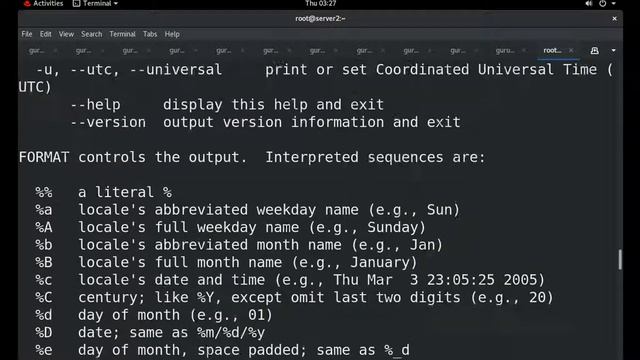Click the text '--help' option

pos(96,104)
